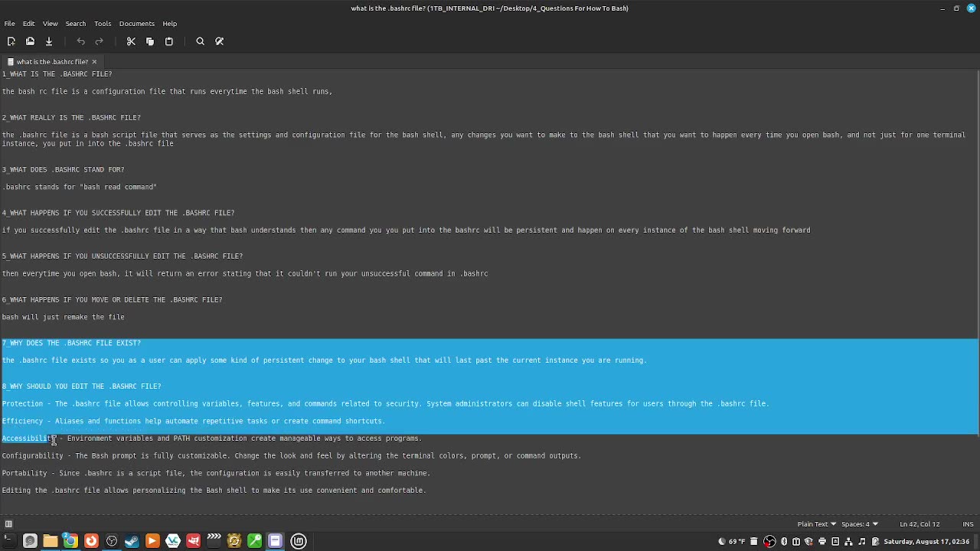Click the line '.bashrc stands for "bash read command"'
Image resolution: width=980 pixels, height=551 pixels.
point(79,187)
